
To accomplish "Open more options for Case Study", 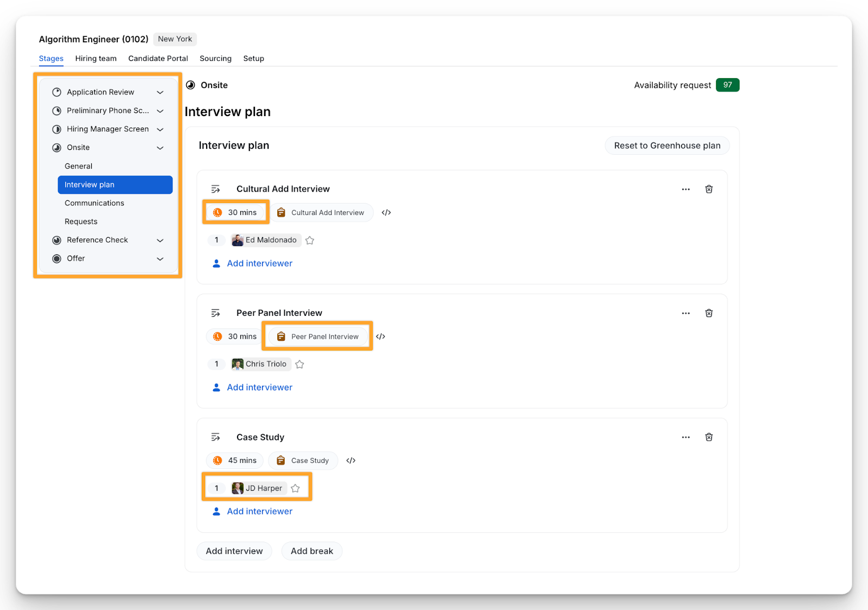I will coord(686,437).
